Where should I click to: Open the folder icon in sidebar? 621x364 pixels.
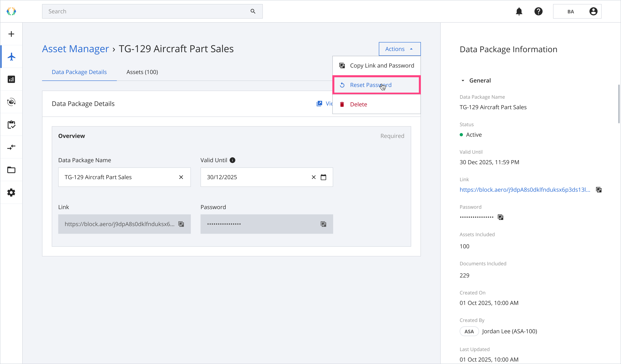coord(11,170)
